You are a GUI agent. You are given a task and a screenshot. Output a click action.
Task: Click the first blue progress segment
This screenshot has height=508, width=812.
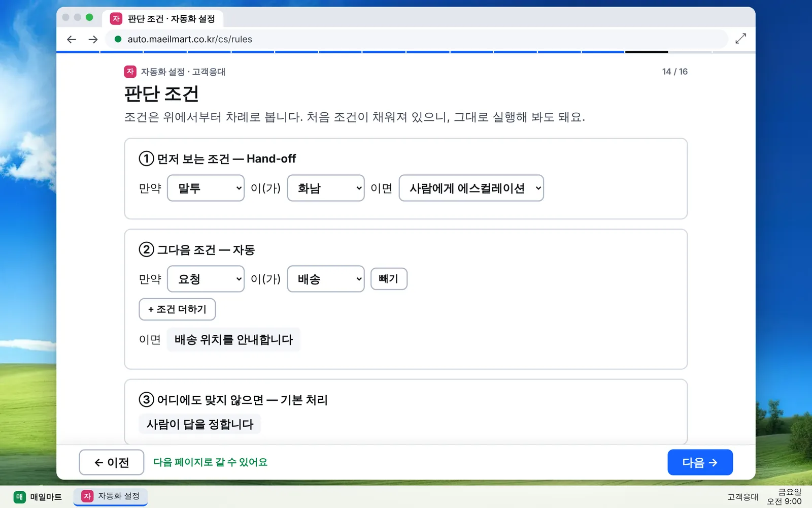coord(78,52)
